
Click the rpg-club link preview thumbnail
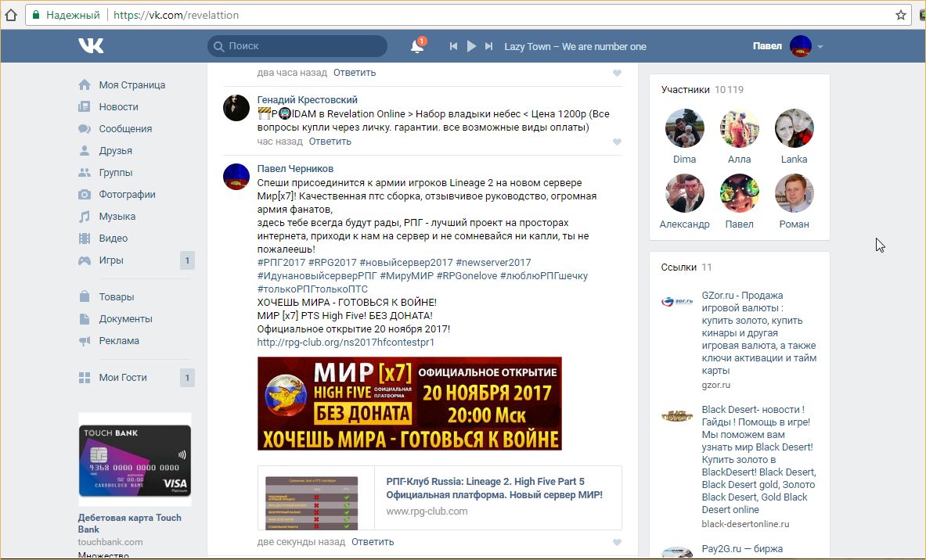tap(312, 503)
